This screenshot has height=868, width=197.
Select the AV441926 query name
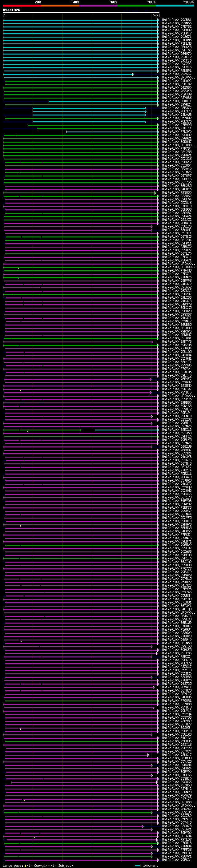pyautogui.click(x=11, y=10)
